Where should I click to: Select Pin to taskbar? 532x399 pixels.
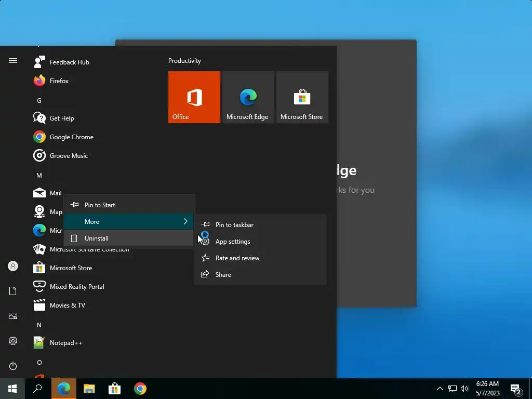[260, 224]
